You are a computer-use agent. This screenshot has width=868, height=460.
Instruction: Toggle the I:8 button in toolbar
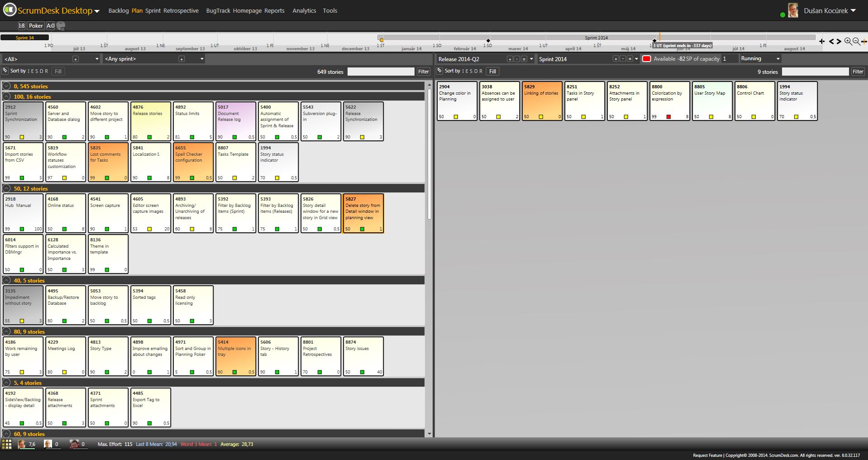(22, 26)
